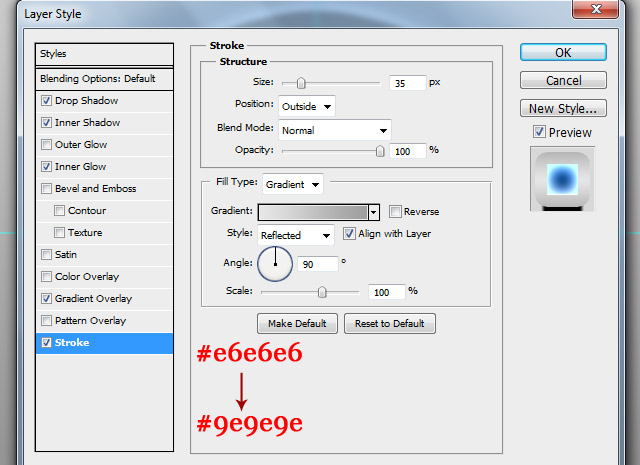Select the Outer Glow effect label

click(81, 145)
